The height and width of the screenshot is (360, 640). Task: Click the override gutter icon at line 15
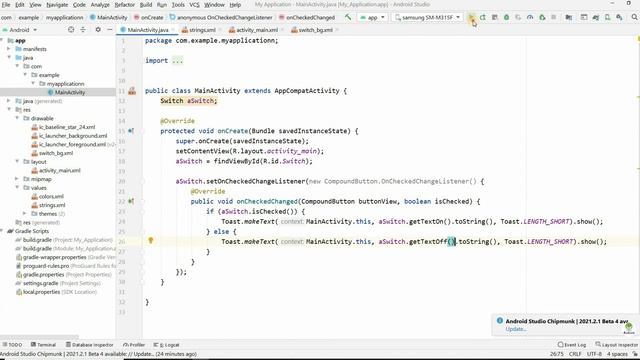point(131,131)
